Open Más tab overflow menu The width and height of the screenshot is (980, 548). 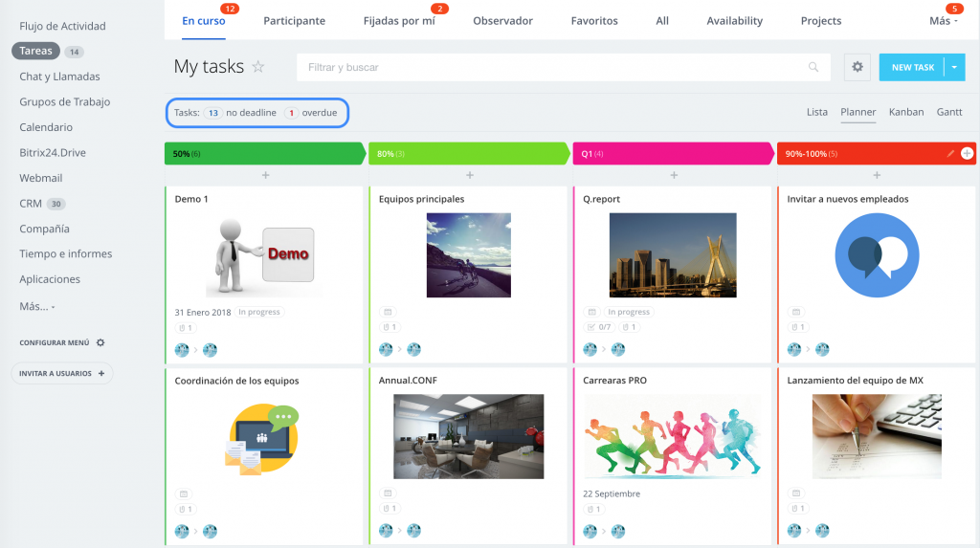click(943, 21)
